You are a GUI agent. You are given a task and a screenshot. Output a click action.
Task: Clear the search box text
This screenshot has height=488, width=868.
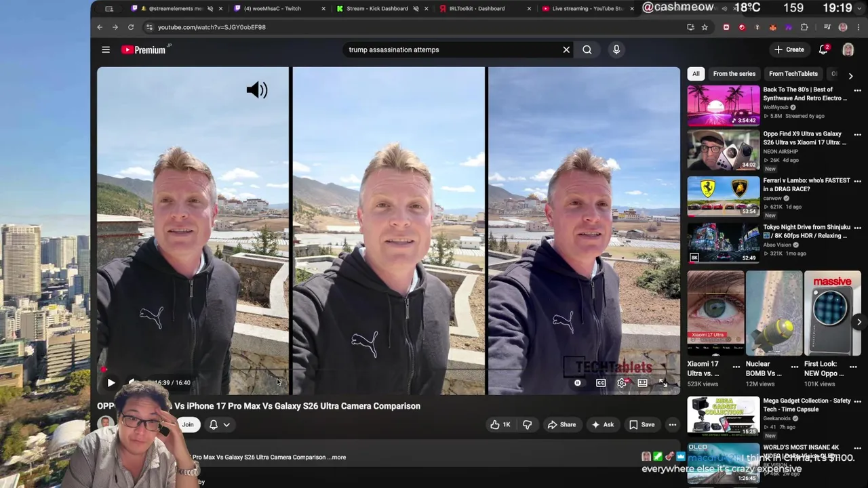566,49
